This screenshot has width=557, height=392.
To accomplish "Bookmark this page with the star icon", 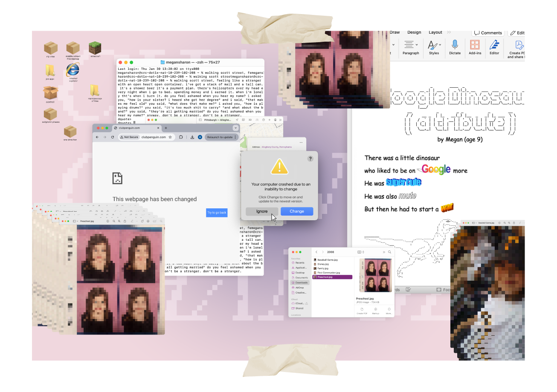I will (170, 137).
